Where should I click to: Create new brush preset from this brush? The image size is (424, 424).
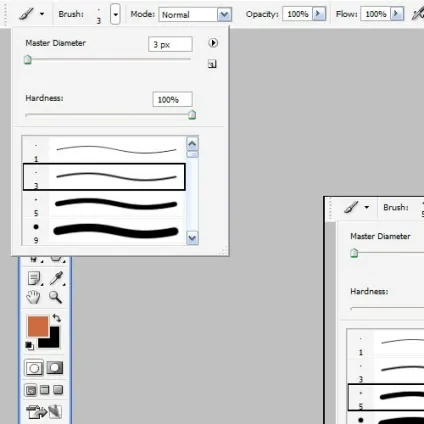212,64
